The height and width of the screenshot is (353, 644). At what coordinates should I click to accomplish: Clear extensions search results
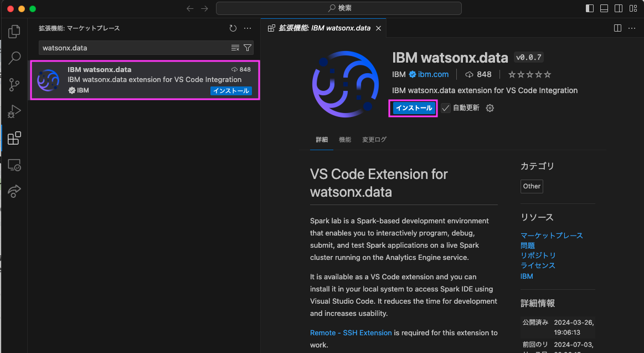point(235,48)
